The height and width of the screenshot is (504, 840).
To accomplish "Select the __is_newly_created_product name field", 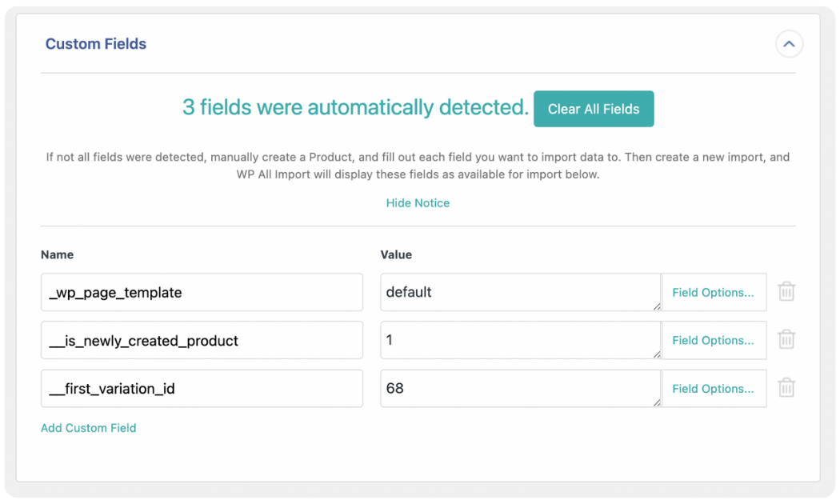I will pos(202,339).
